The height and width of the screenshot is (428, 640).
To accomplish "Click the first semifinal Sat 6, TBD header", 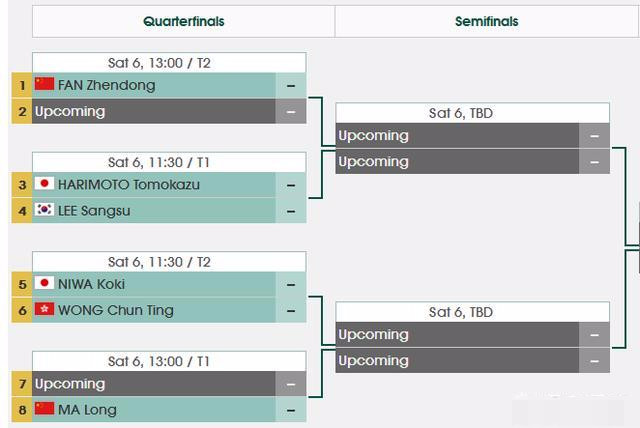I will coord(473,113).
